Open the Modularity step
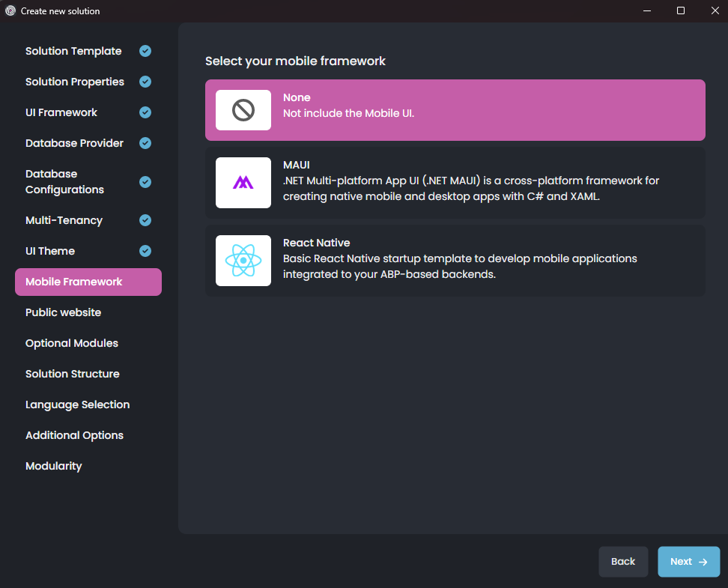This screenshot has height=588, width=728. (53, 465)
